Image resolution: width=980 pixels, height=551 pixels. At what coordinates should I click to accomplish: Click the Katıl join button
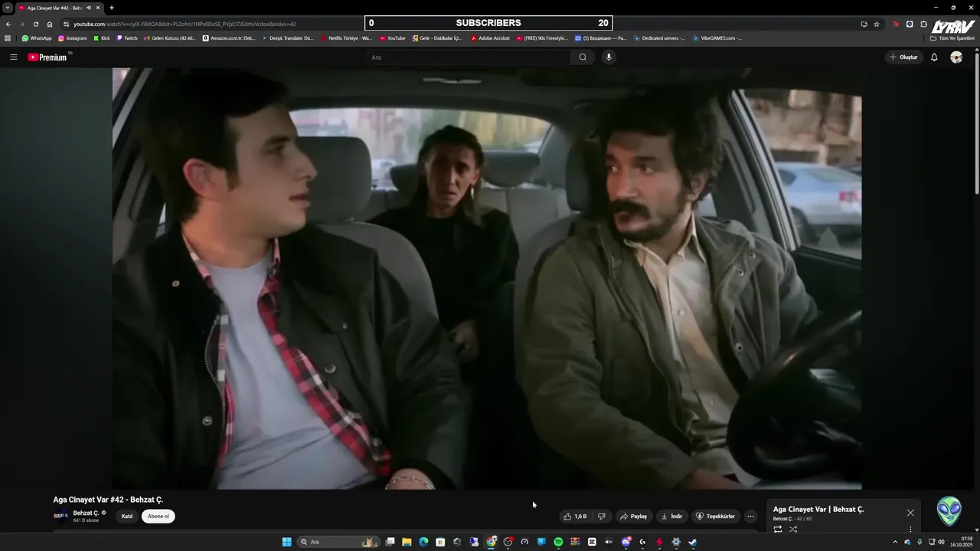tap(127, 517)
